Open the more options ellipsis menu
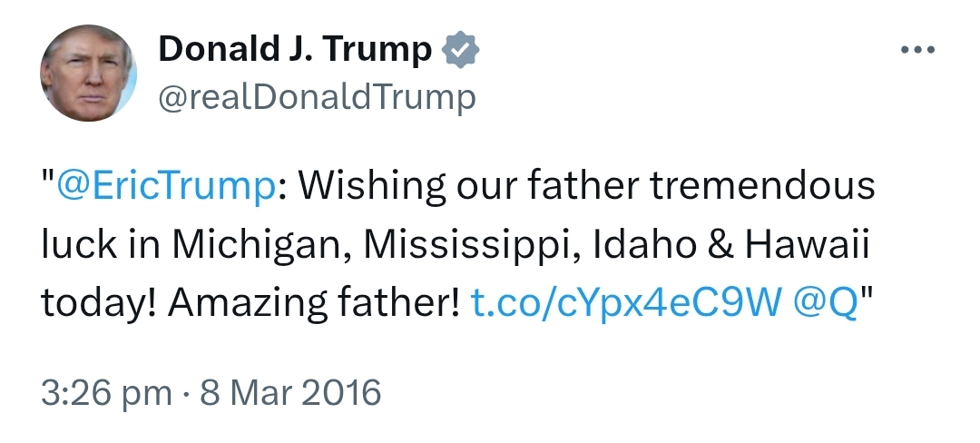980x443 pixels. (x=916, y=49)
